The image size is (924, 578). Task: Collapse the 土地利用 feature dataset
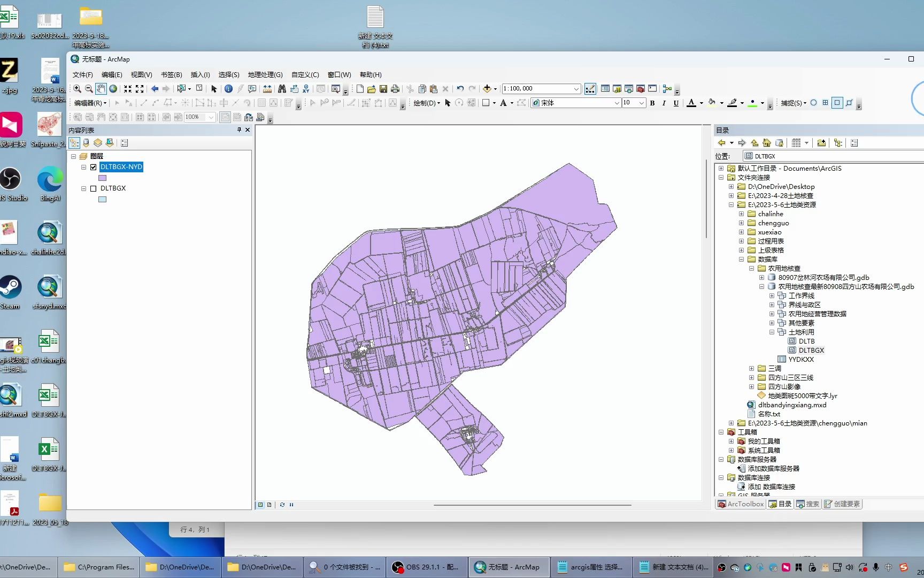(x=771, y=332)
